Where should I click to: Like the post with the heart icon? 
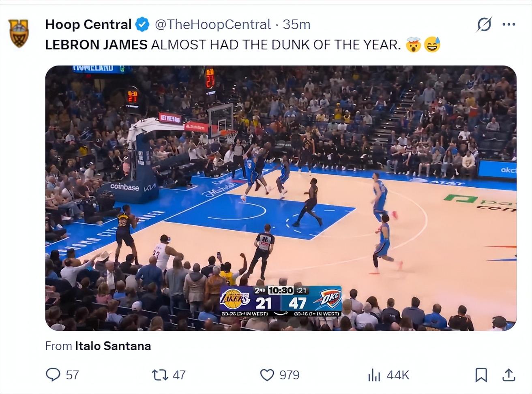coord(267,375)
